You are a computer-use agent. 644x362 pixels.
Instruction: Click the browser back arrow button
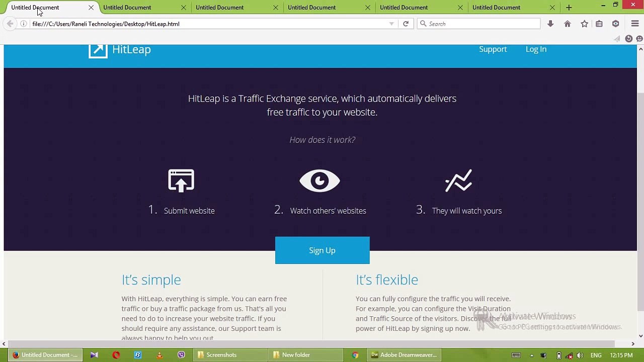pos(10,24)
